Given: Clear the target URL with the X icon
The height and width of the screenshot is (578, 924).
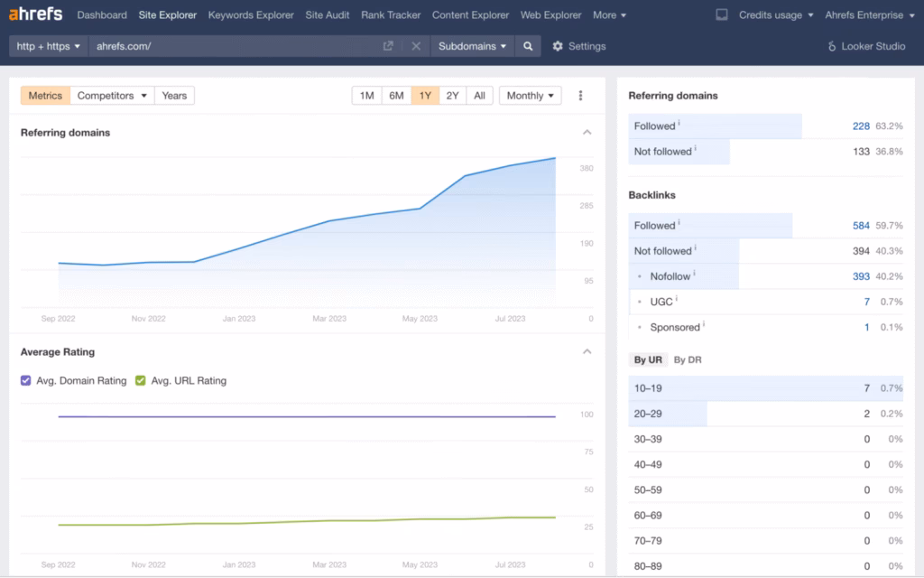Looking at the screenshot, I should coord(416,46).
